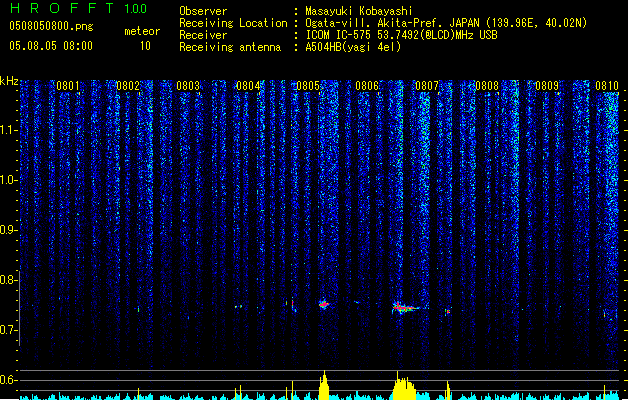Click the 0.7 frequency axis label
The image size is (629, 400).
pos(8,330)
